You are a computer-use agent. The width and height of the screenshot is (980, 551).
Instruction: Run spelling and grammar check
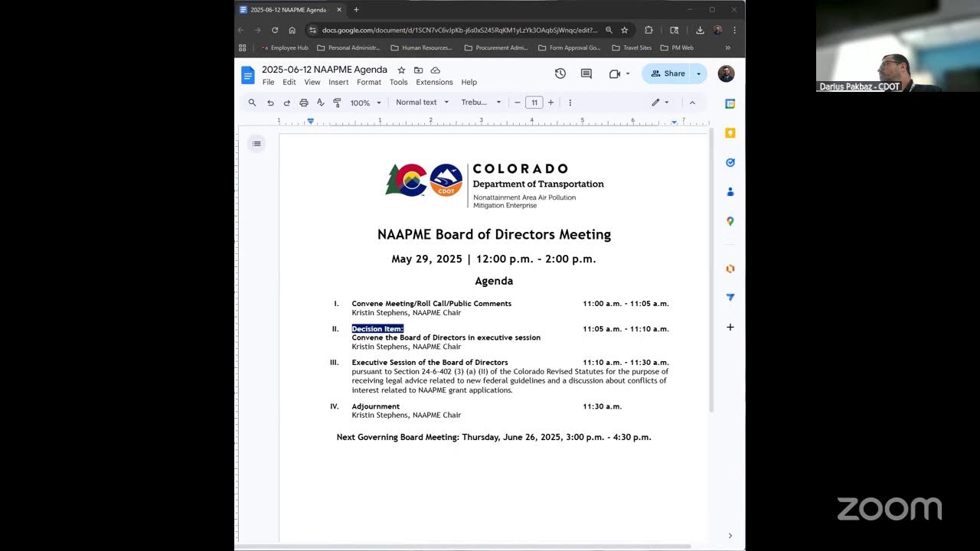tap(321, 103)
